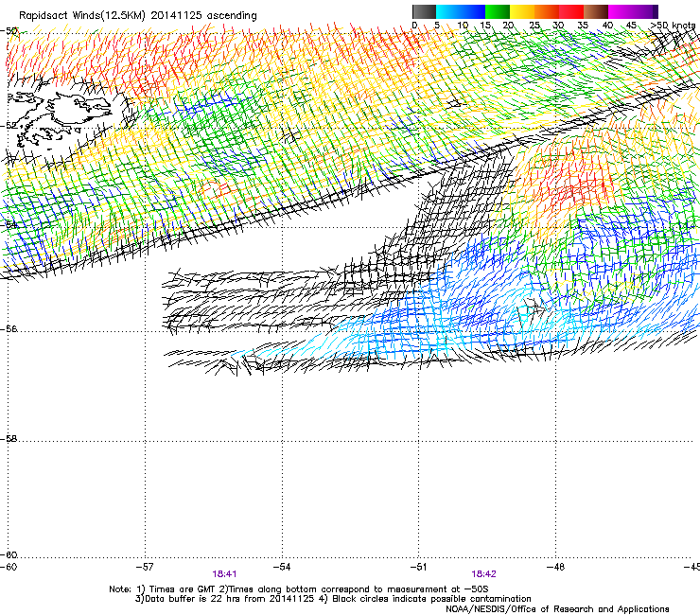Click the '35' legend scale label
This screenshot has height=615, width=700.
pos(583,26)
